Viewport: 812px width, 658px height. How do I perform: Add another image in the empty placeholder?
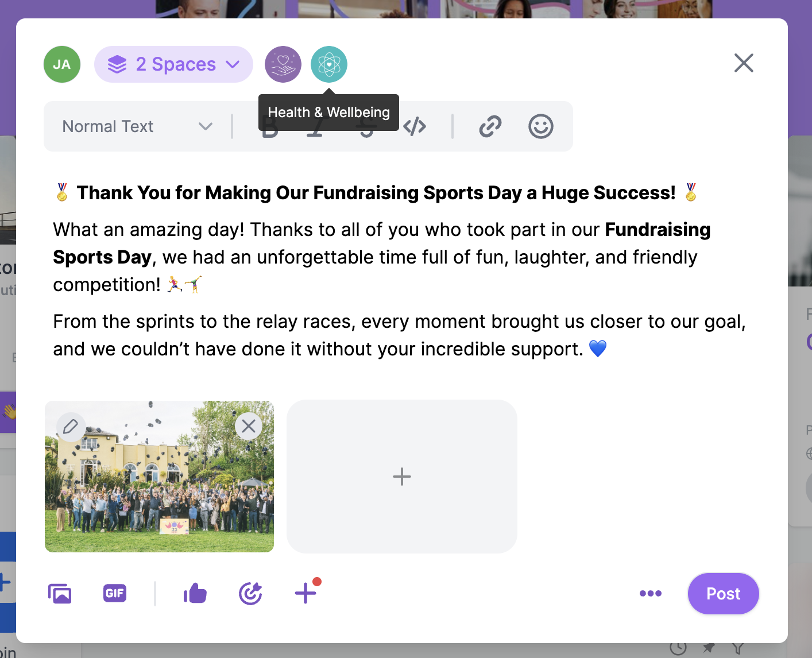click(402, 477)
